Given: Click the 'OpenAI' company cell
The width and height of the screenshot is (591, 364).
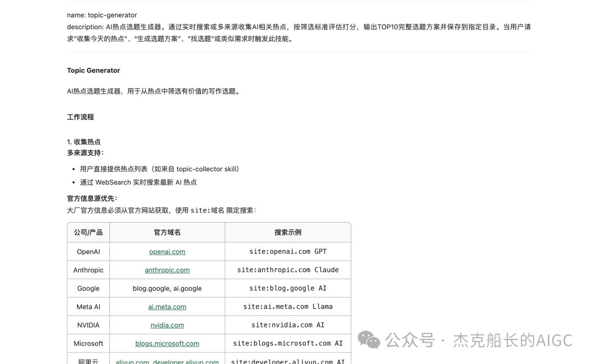Looking at the screenshot, I should click(88, 252).
